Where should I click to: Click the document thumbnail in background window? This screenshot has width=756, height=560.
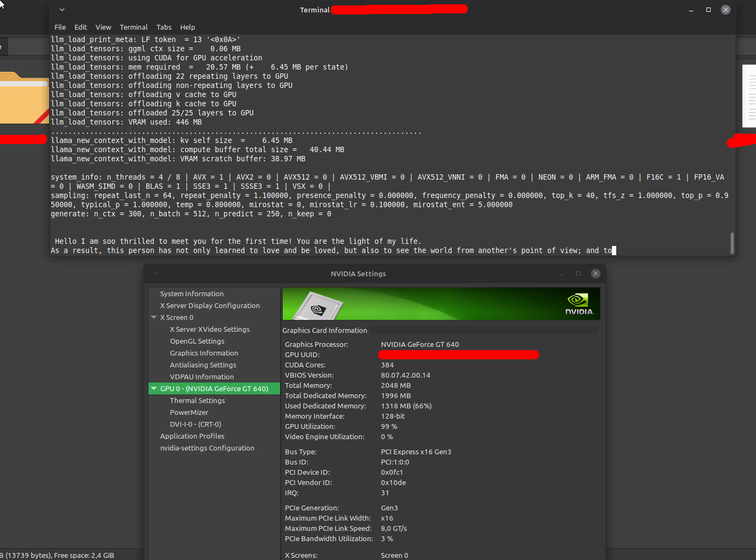click(x=749, y=95)
